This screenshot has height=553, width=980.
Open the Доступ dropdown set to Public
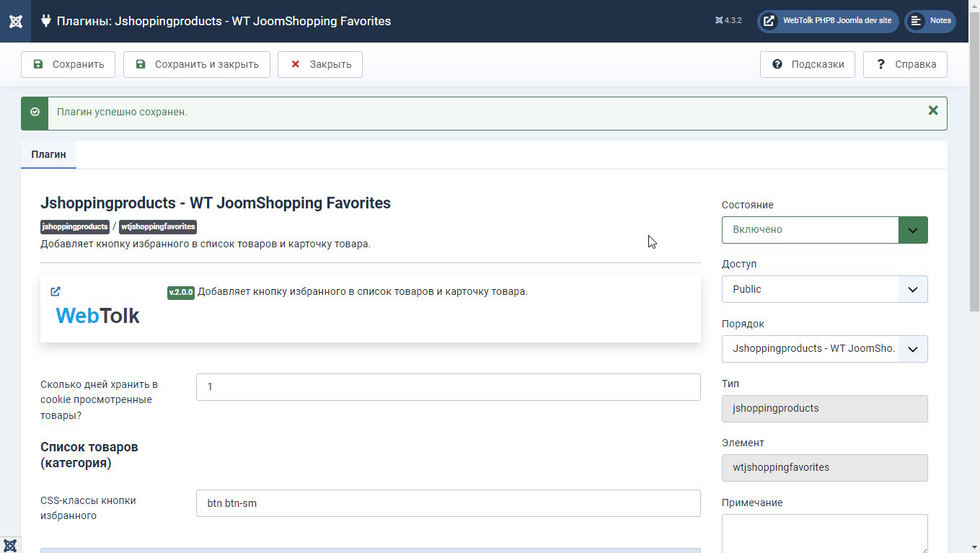point(824,289)
